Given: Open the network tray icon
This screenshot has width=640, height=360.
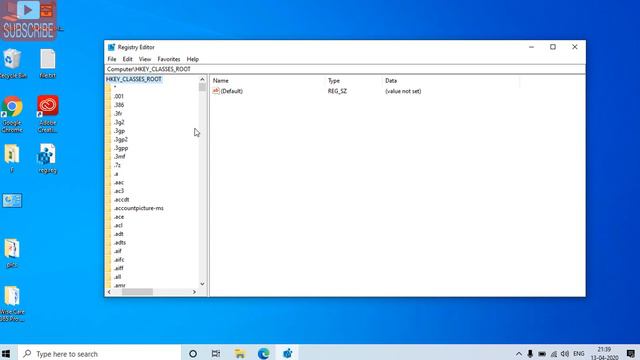Looking at the screenshot, I should 553,353.
